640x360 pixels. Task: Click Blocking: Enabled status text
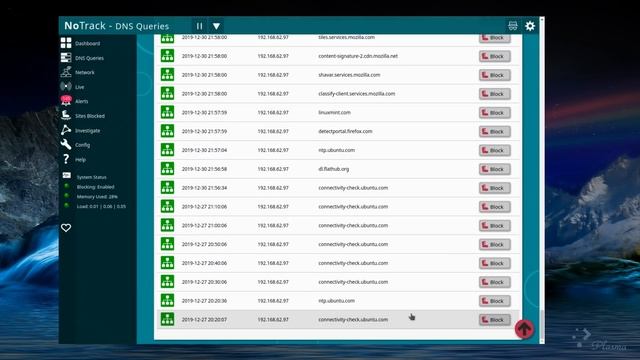[96, 187]
